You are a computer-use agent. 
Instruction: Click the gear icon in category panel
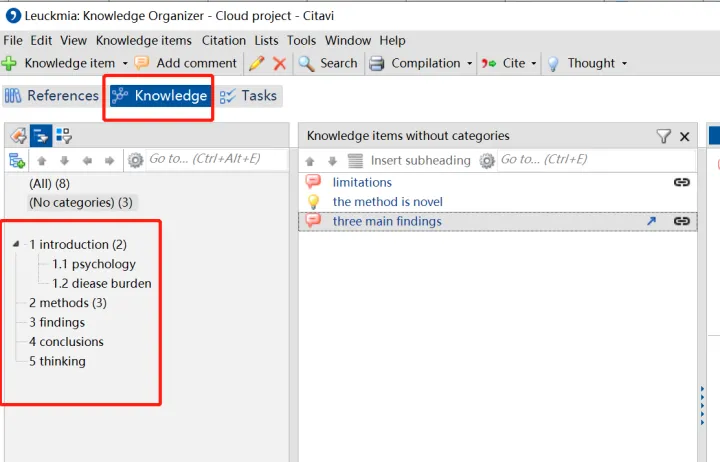tap(135, 160)
